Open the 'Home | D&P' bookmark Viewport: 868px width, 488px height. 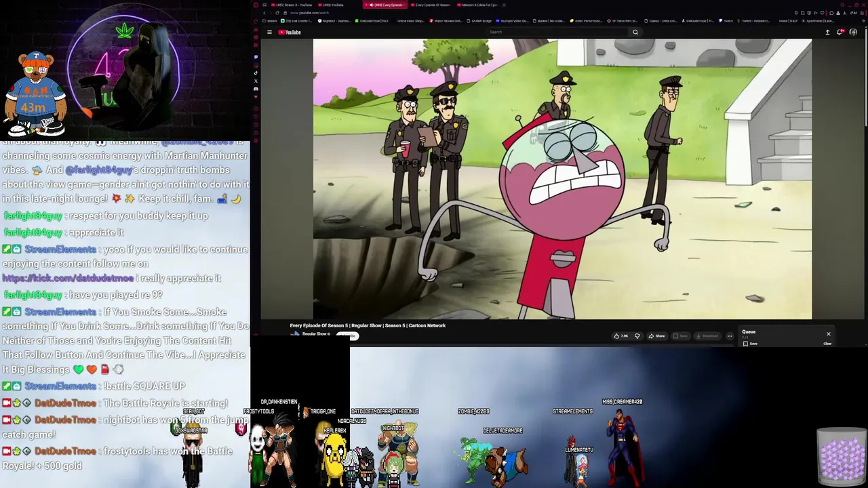[x=788, y=21]
